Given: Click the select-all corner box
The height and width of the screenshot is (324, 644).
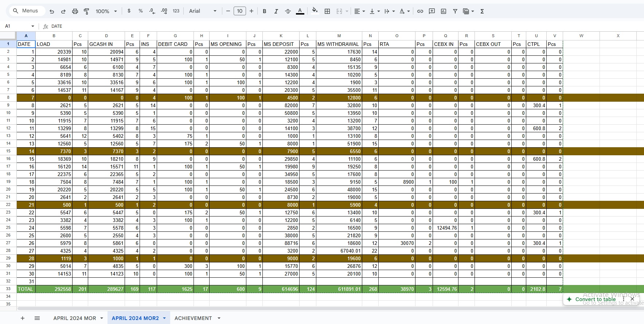Looking at the screenshot, I should pyautogui.click(x=8, y=36).
